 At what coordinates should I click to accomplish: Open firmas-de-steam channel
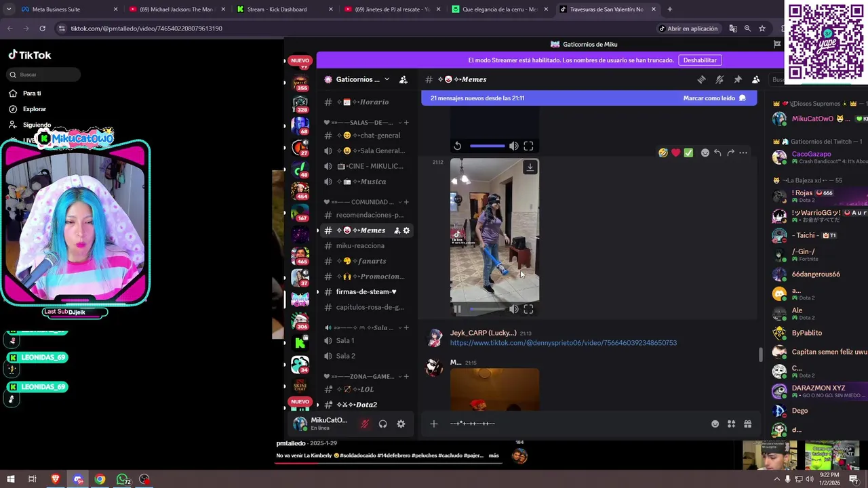(366, 291)
